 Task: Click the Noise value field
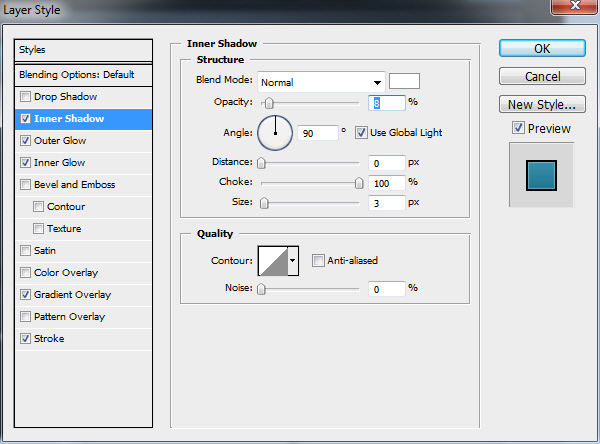pyautogui.click(x=386, y=289)
